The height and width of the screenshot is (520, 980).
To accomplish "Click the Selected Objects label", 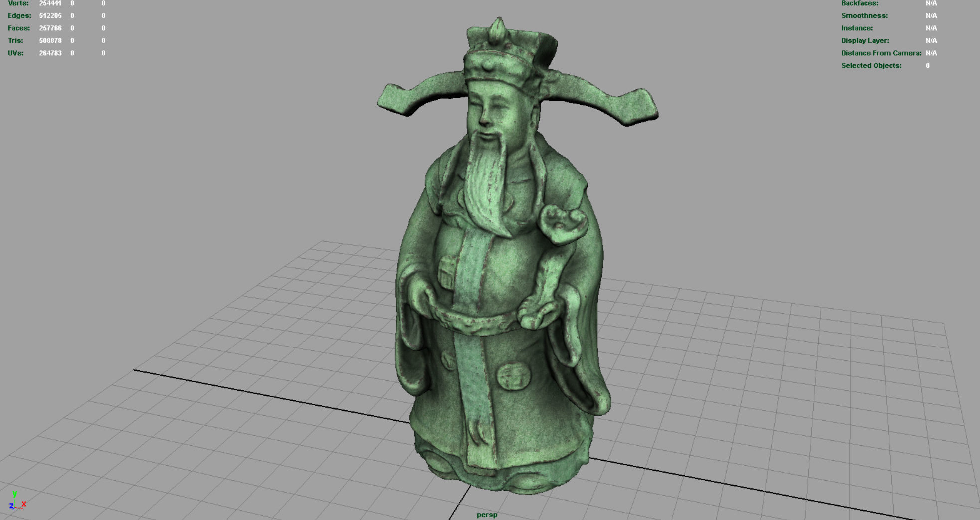I will click(x=871, y=66).
